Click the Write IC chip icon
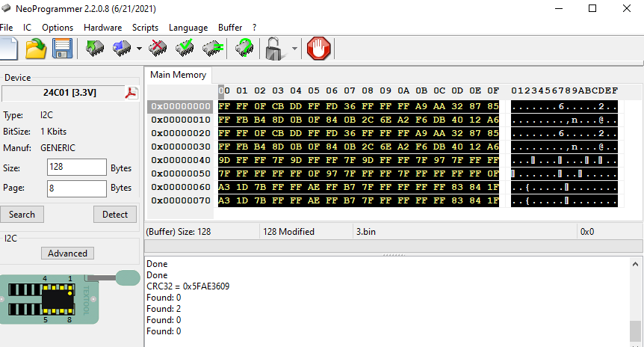Viewport: 644px width, 347px height. tap(121, 49)
